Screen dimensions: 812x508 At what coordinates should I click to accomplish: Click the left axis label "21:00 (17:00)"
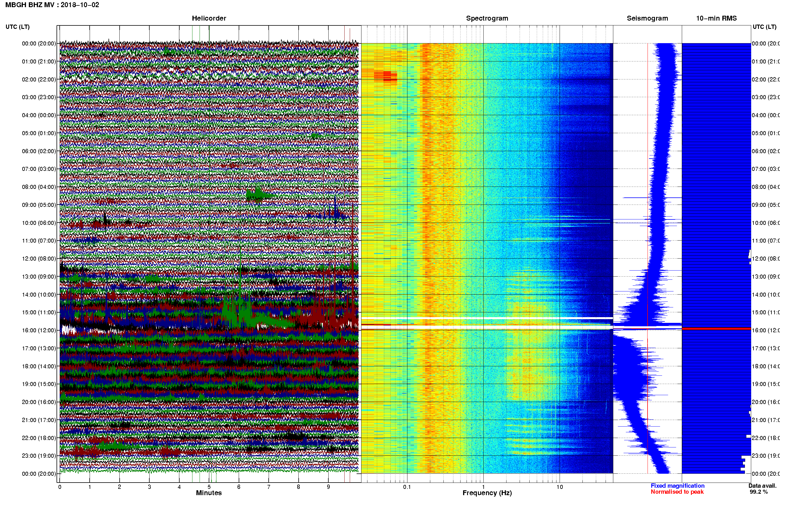tap(39, 420)
